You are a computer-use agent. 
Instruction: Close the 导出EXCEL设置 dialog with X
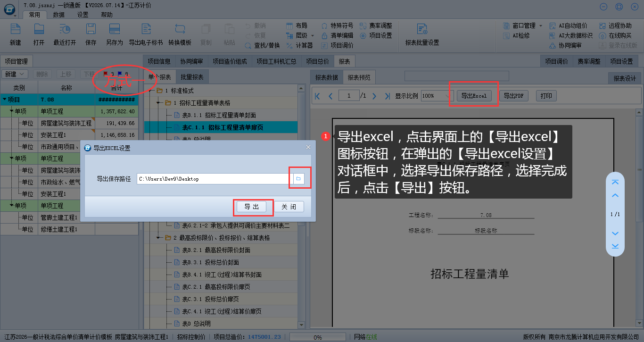pyautogui.click(x=308, y=148)
